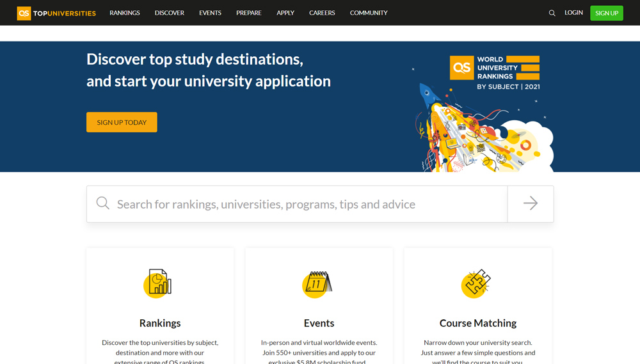The image size is (640, 364).
Task: Open the Careers menu
Action: pos(322,13)
